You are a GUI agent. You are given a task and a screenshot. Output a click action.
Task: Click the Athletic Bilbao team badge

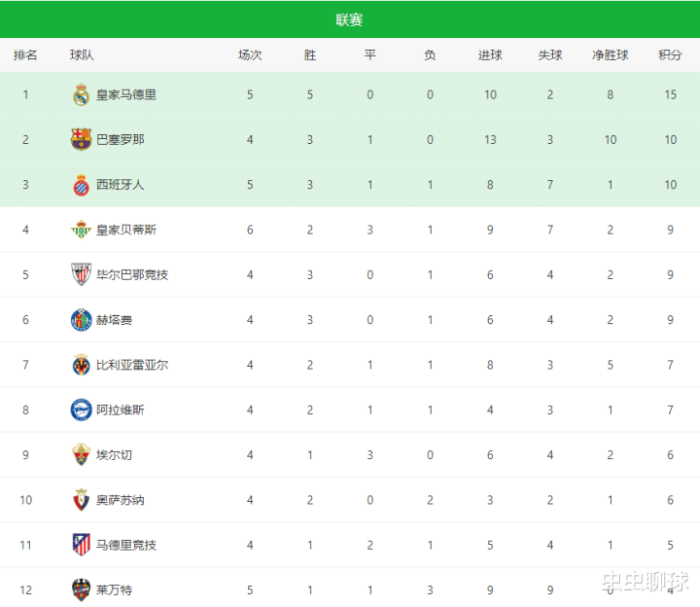pos(82,274)
